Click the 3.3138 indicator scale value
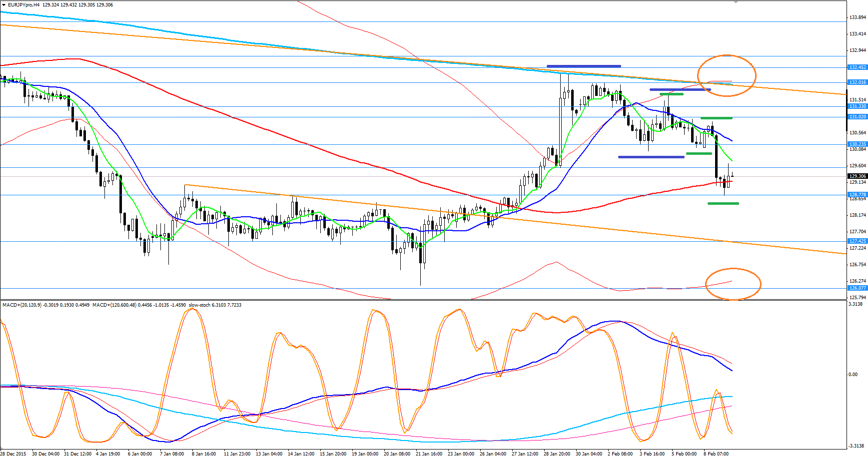This screenshot has height=458, width=868. pyautogui.click(x=856, y=304)
